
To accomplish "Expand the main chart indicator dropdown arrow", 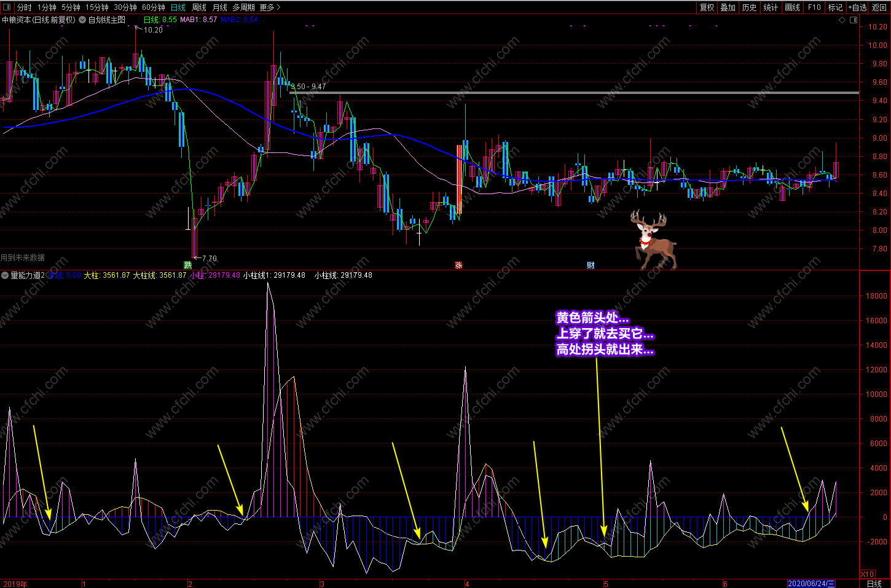I will [82, 20].
